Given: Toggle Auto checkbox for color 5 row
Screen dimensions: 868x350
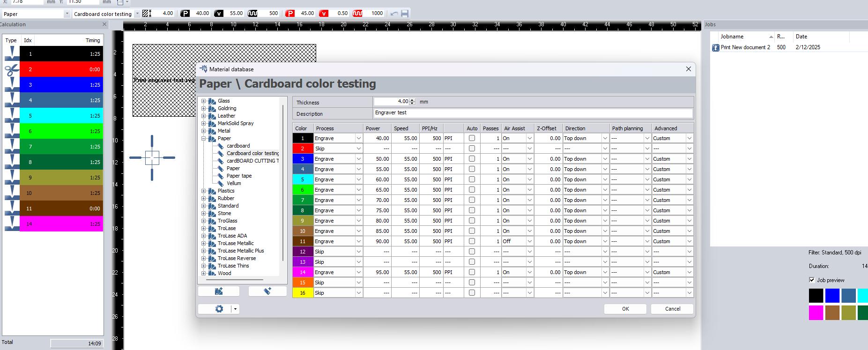Looking at the screenshot, I should [x=472, y=179].
